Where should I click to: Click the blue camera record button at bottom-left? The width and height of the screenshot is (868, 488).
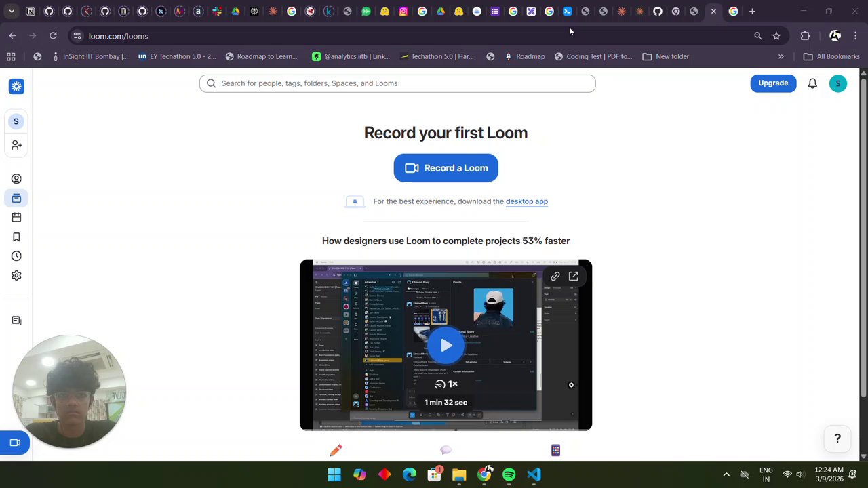[x=15, y=443]
